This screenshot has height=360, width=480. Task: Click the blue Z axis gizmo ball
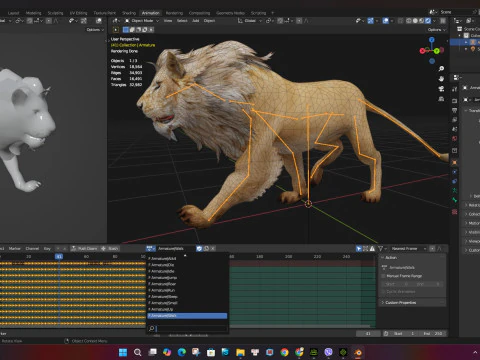coord(432,40)
